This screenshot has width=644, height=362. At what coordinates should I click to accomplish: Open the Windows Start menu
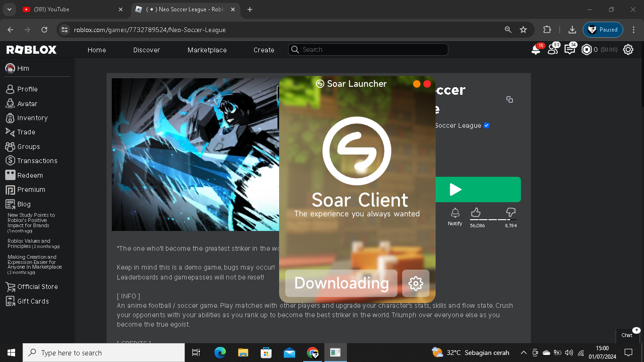[x=11, y=353]
